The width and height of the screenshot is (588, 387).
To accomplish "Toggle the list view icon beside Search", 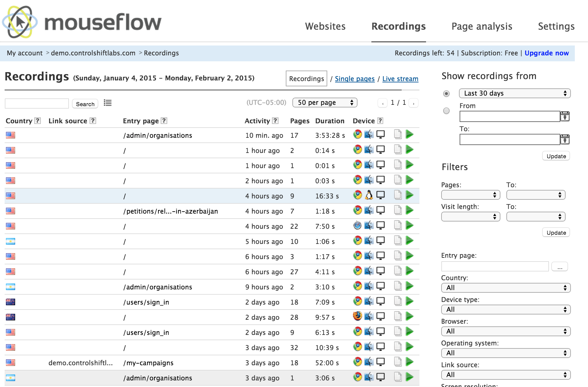I will 108,103.
